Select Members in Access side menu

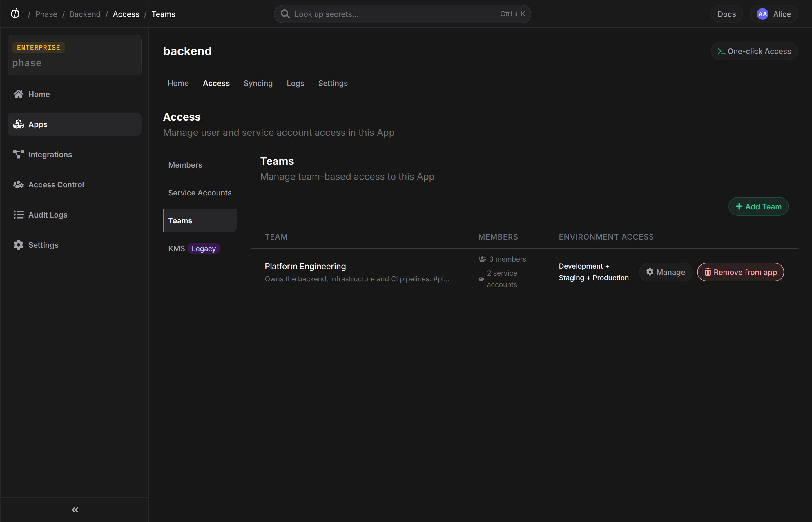(200, 165)
